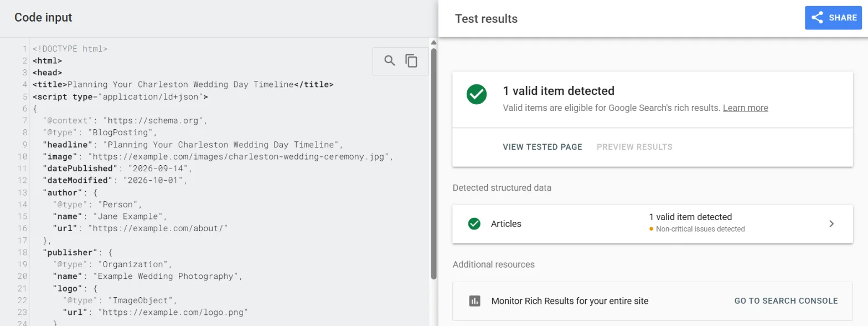
Task: Click the '1 valid item detected' heading
Action: pos(559,91)
